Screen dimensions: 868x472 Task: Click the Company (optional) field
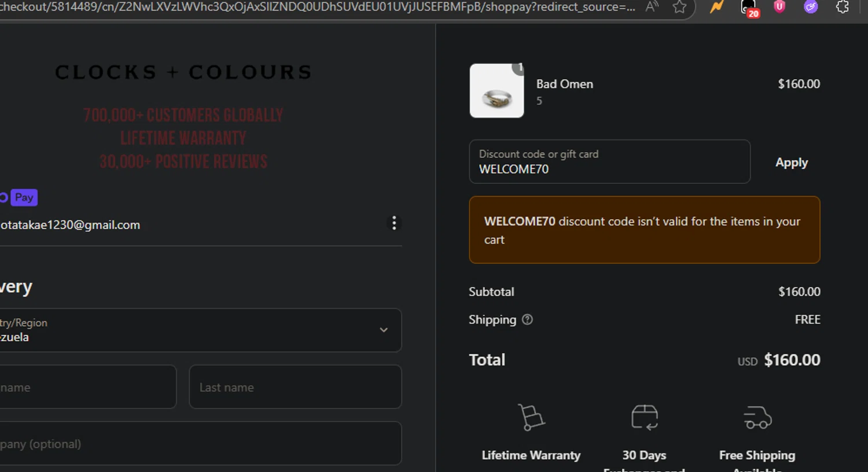click(201, 444)
